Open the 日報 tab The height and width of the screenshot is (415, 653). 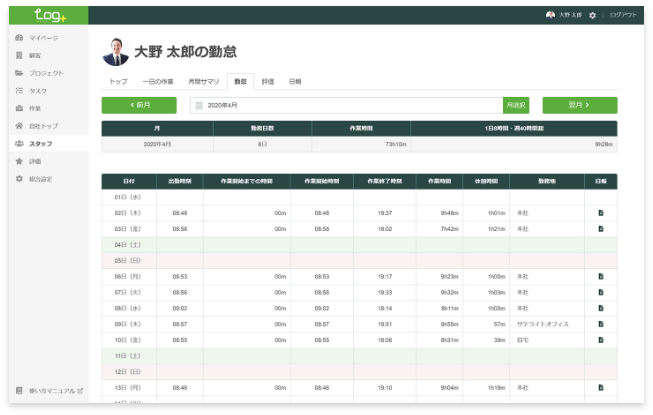click(295, 81)
